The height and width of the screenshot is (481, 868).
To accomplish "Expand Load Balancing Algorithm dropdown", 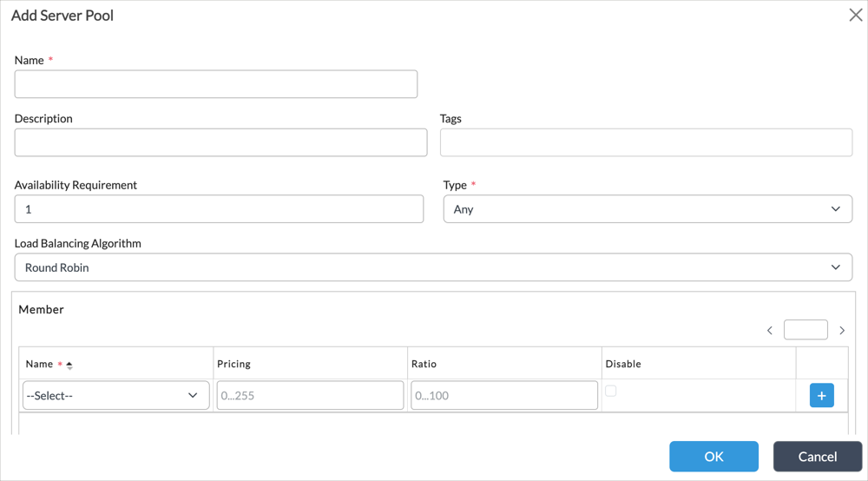I will coord(434,267).
